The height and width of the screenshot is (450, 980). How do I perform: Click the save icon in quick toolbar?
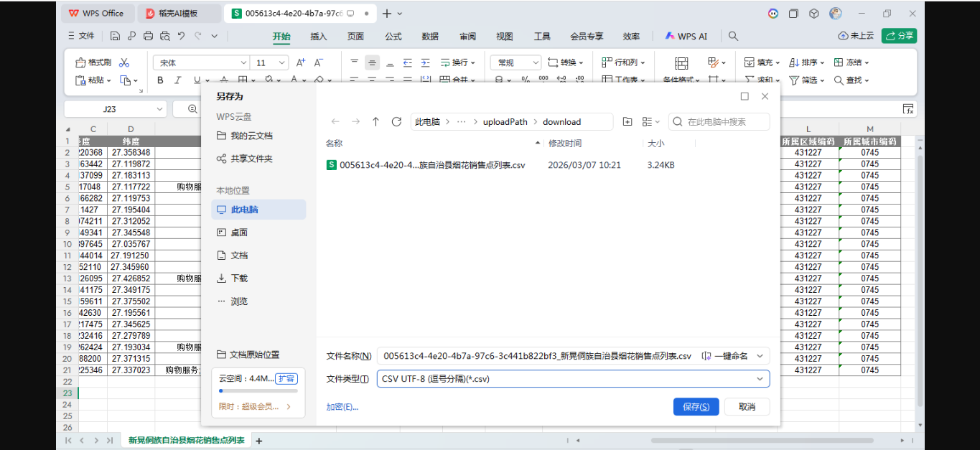(x=115, y=36)
